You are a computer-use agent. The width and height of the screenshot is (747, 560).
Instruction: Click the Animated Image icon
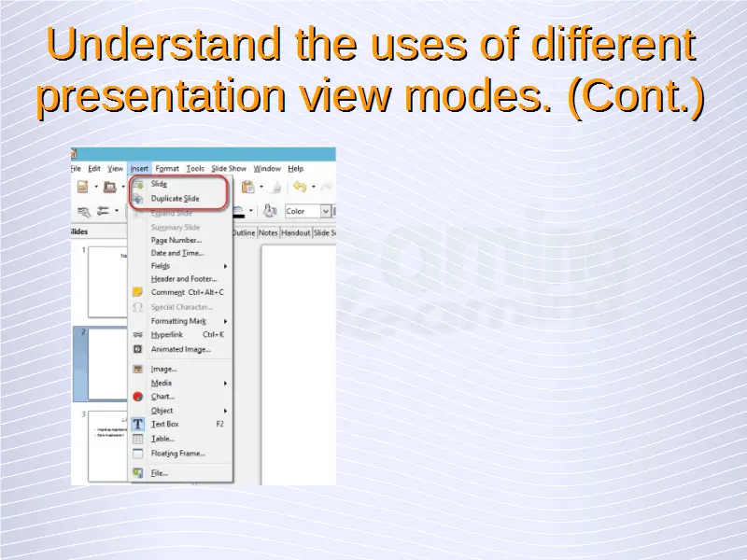137,349
